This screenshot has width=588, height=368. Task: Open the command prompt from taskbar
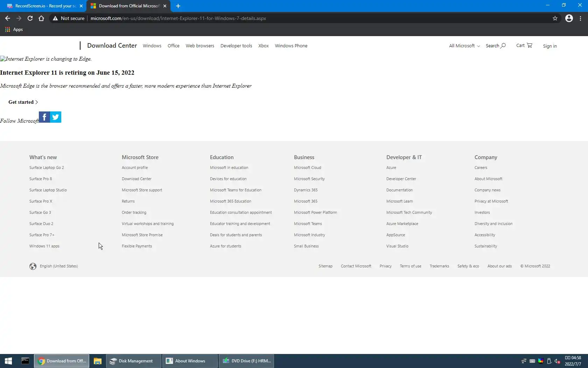tap(25, 361)
